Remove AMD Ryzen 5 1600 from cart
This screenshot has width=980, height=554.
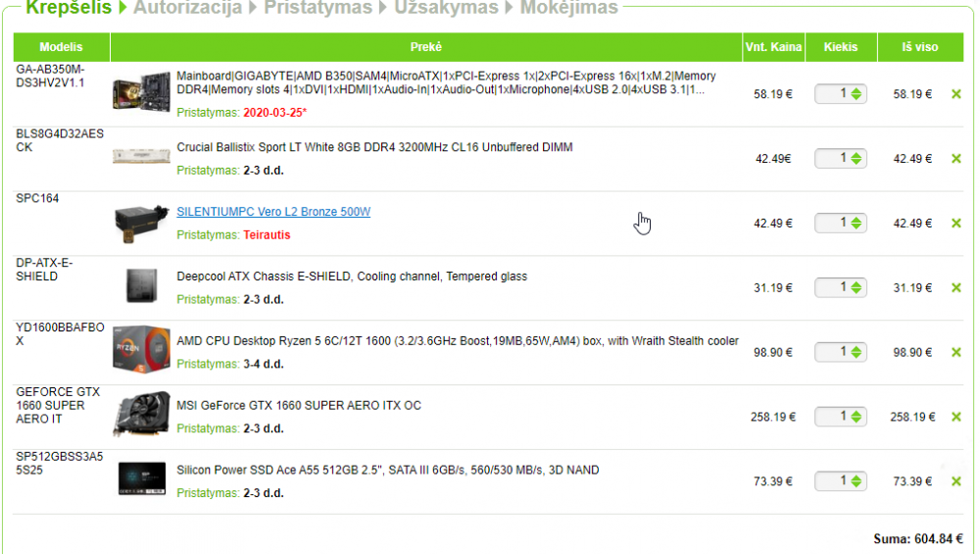(955, 353)
